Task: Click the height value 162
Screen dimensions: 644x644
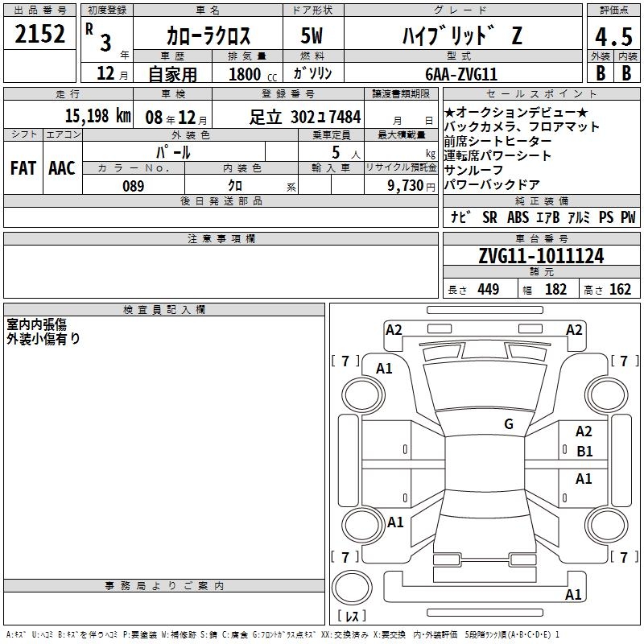Action: (x=620, y=289)
